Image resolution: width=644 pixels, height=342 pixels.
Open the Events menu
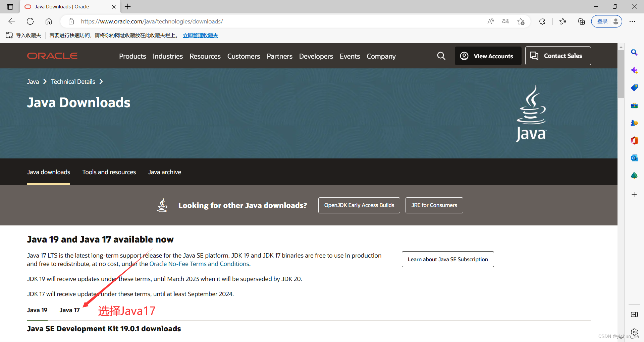tap(350, 56)
